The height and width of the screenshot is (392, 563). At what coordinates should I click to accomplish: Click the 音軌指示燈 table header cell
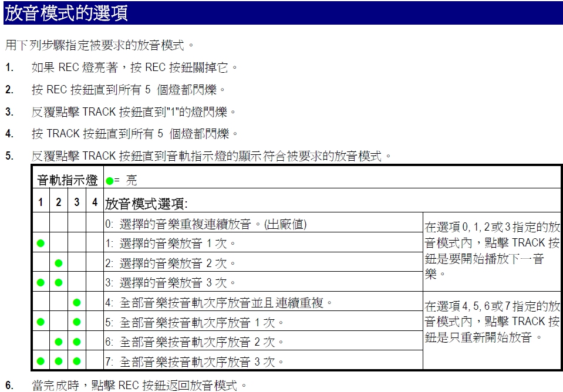click(x=68, y=180)
